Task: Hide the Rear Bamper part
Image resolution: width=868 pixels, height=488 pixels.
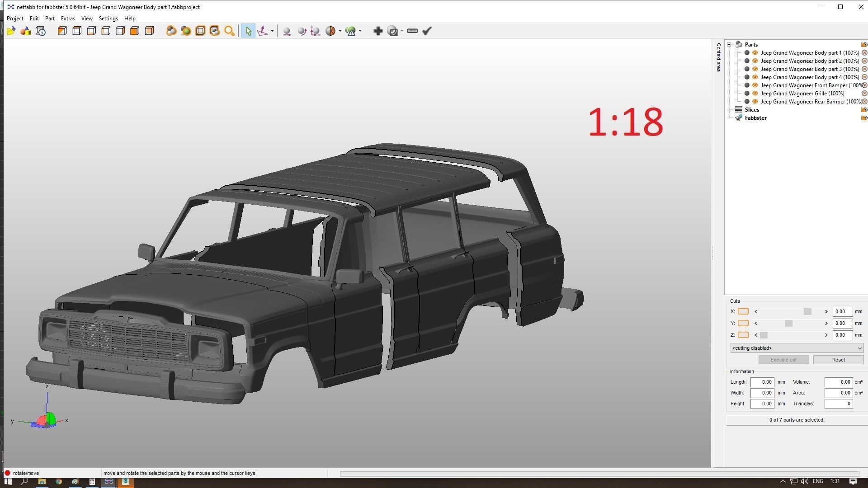Action: pyautogui.click(x=755, y=101)
